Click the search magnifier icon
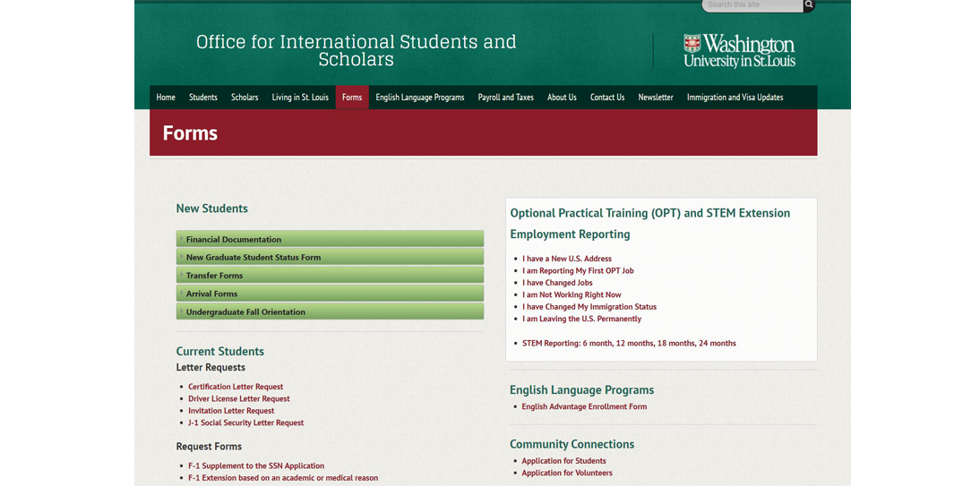 tap(809, 5)
